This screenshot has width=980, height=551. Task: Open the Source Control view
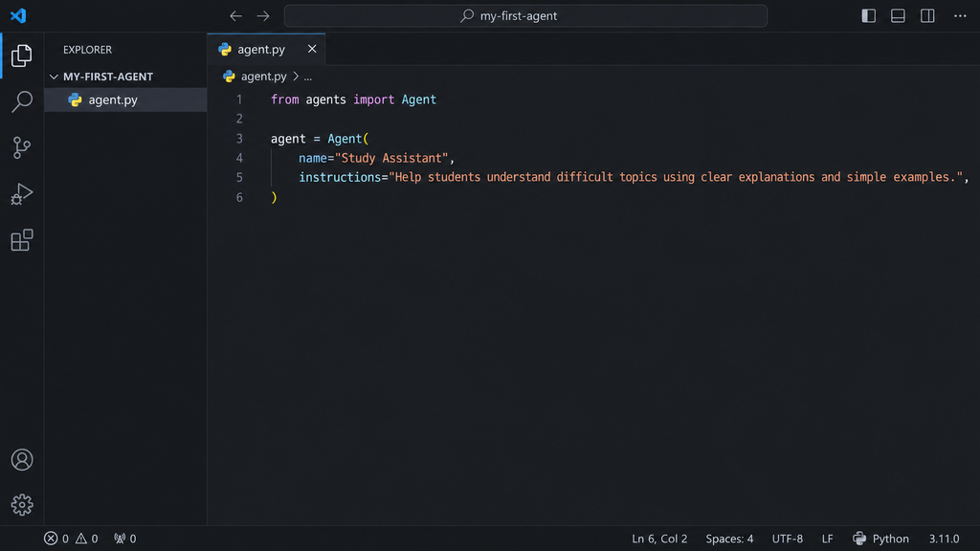(22, 147)
